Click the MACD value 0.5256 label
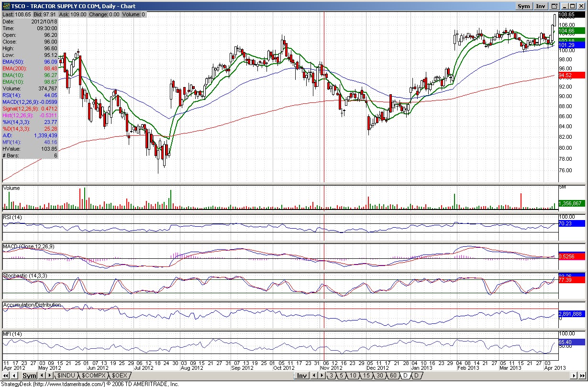 pos(572,256)
